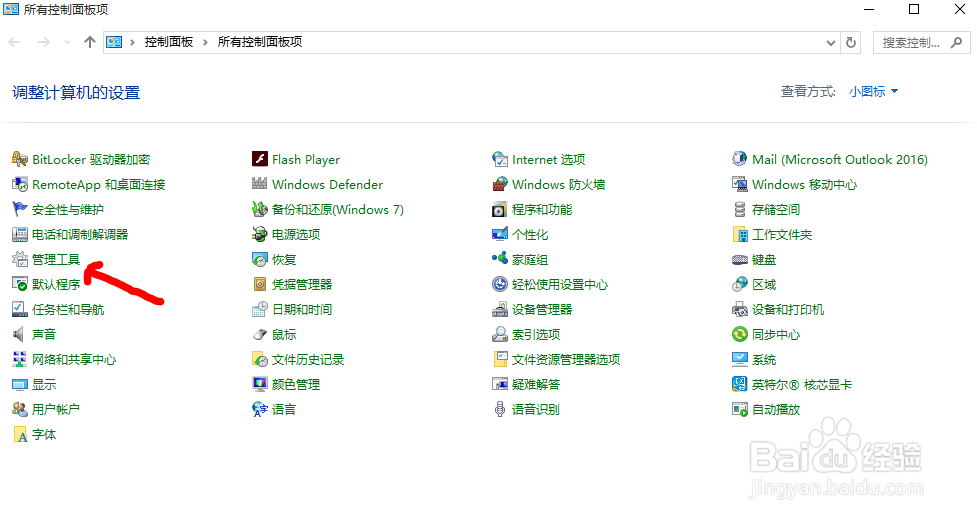Open the 网络和共享中心 icon

pyautogui.click(x=20, y=359)
